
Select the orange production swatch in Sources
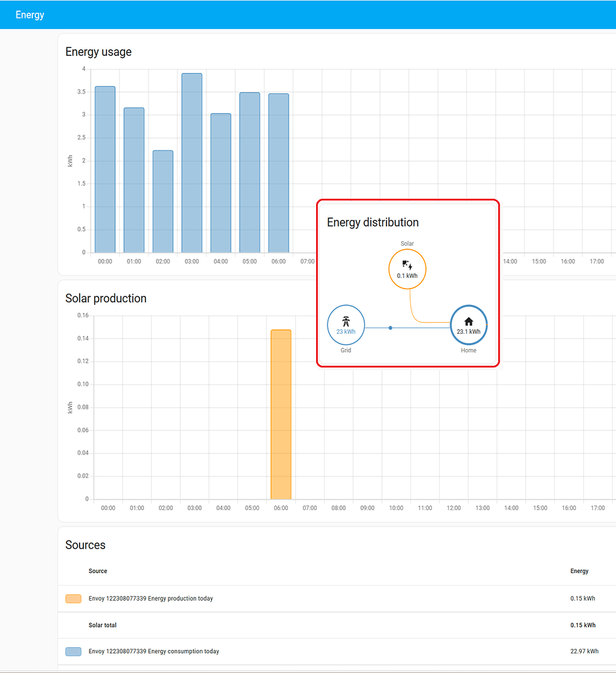tap(72, 598)
